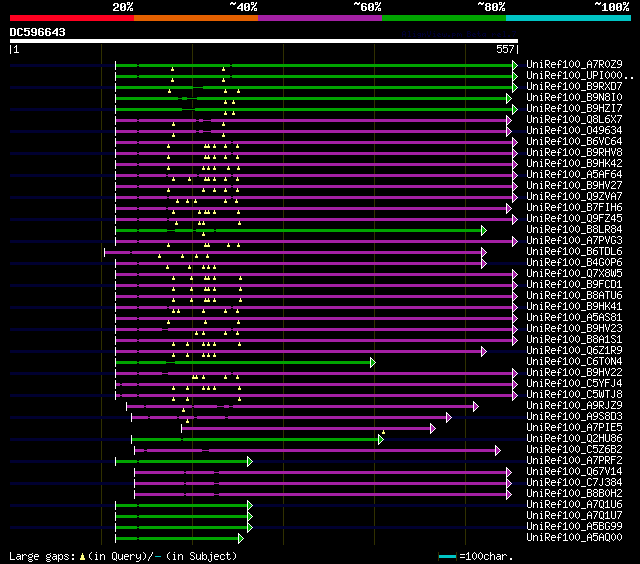This screenshot has height=564, width=640.
Task: Click the end arrowhead of the A5AQ00 alignment
Action: (x=241, y=539)
